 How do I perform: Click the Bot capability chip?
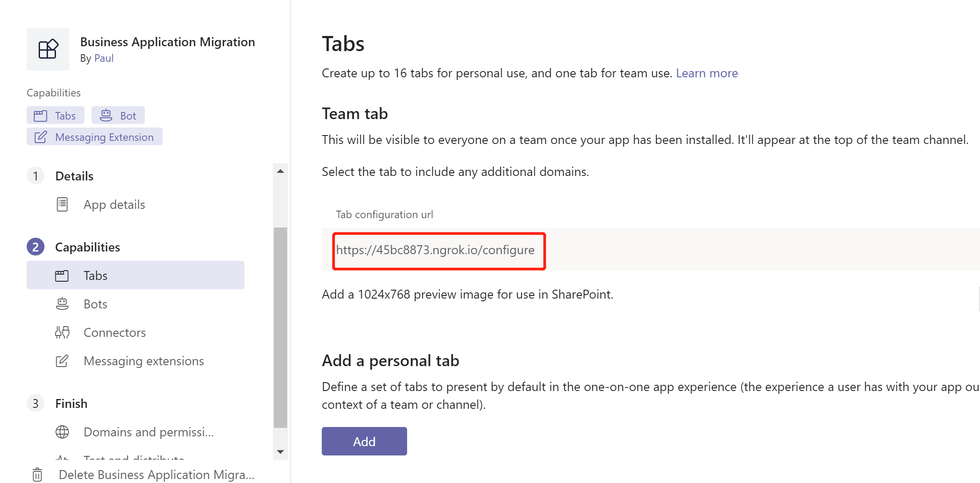point(118,116)
